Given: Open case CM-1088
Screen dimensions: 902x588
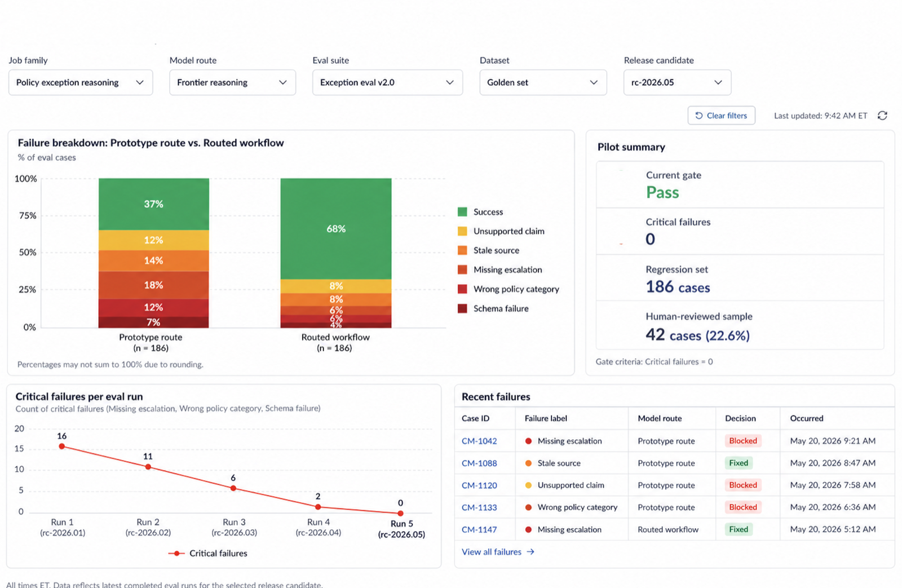Looking at the screenshot, I should tap(479, 463).
